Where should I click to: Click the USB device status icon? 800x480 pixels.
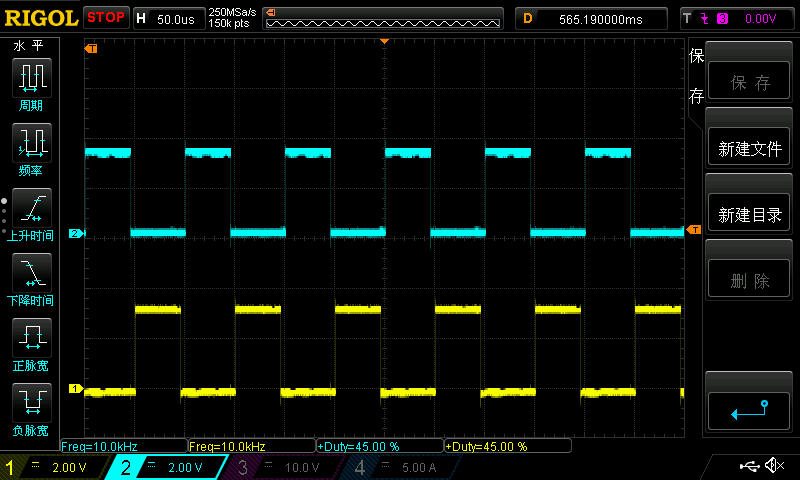point(749,466)
